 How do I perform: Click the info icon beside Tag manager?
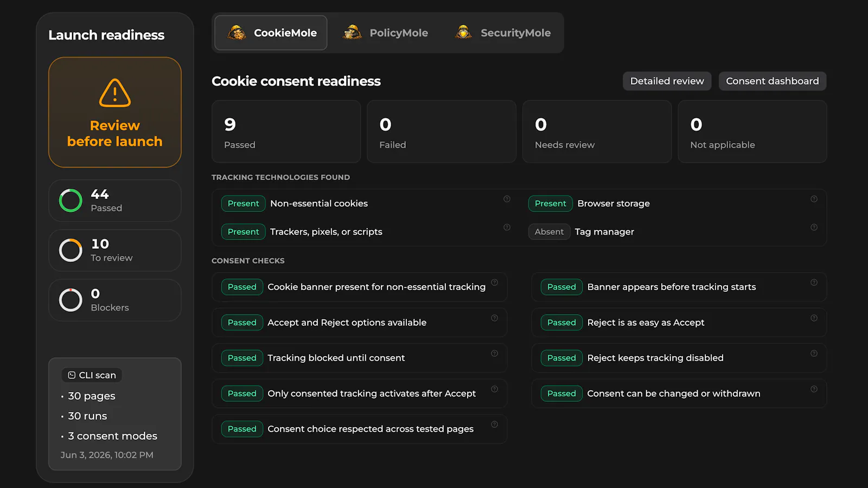[814, 227]
